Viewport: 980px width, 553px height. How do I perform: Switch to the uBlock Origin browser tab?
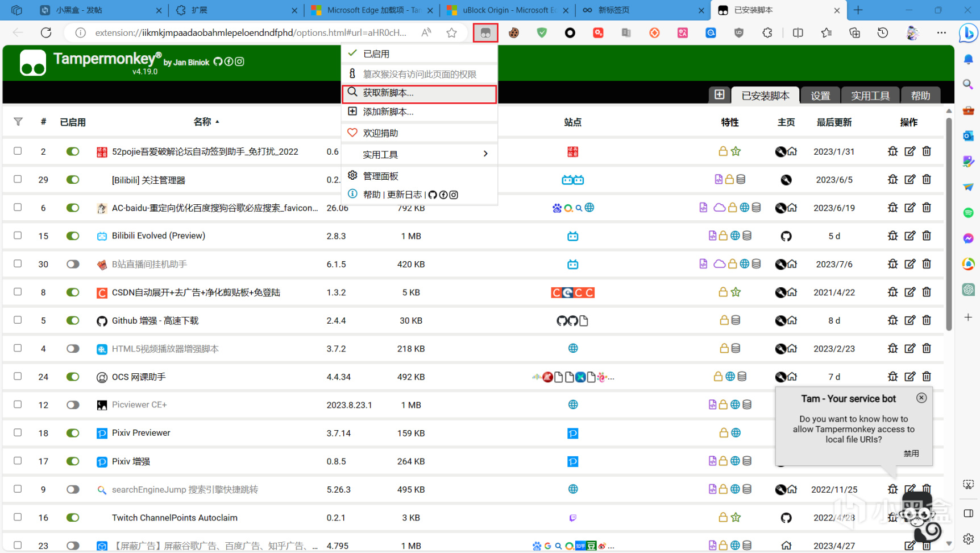tap(508, 10)
